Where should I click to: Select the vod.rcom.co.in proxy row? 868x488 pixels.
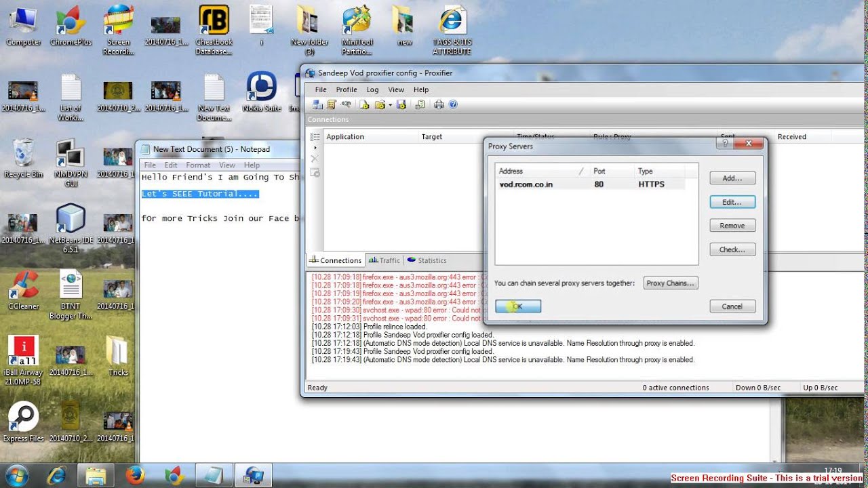pos(590,184)
